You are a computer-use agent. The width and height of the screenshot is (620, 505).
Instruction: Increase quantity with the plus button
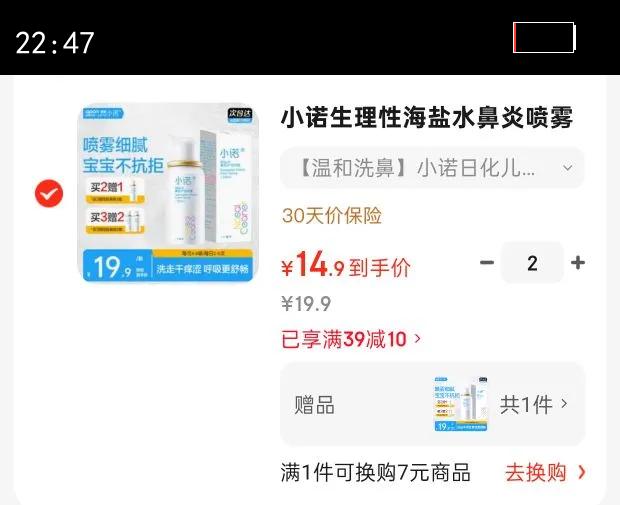click(578, 262)
